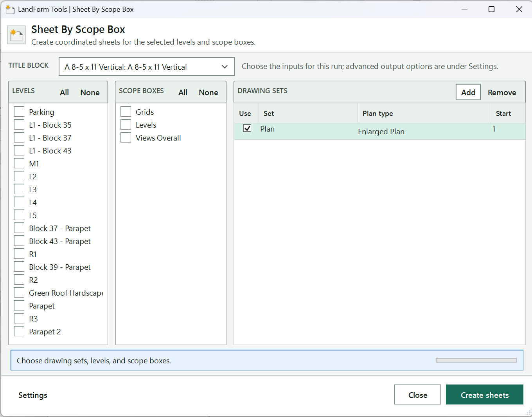
Task: Check the Levels scope box checkbox
Action: (x=126, y=125)
